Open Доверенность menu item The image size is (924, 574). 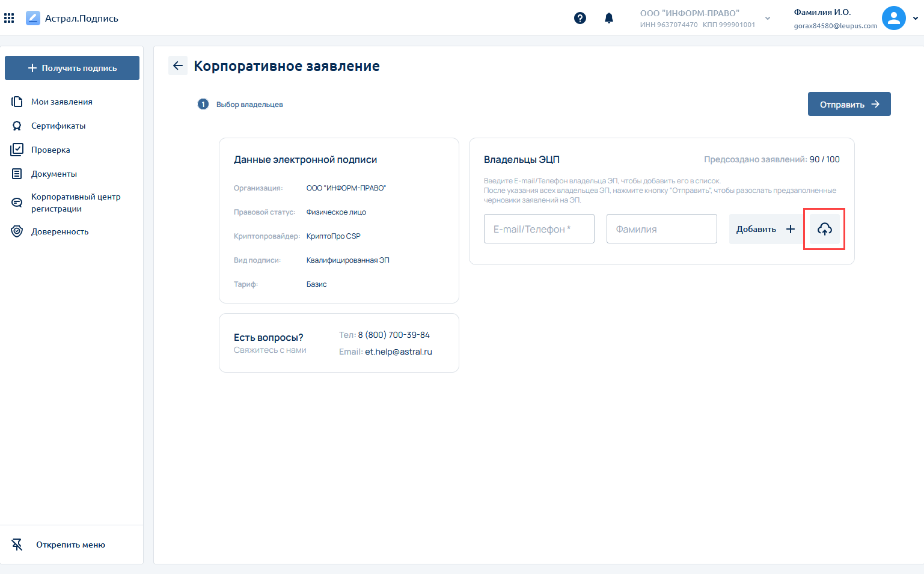[x=60, y=231]
